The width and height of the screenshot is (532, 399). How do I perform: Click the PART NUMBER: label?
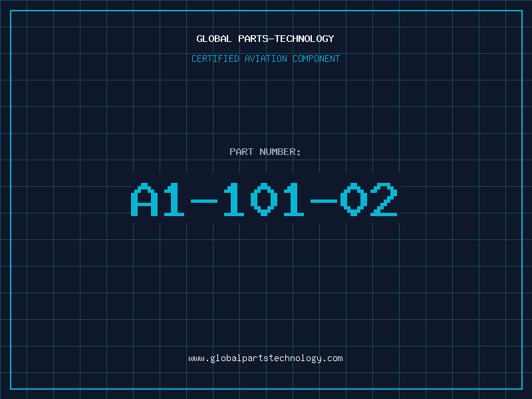(265, 152)
